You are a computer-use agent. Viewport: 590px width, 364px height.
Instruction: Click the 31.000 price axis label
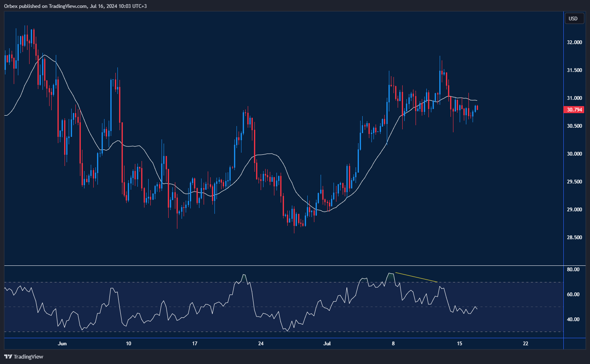pyautogui.click(x=574, y=98)
